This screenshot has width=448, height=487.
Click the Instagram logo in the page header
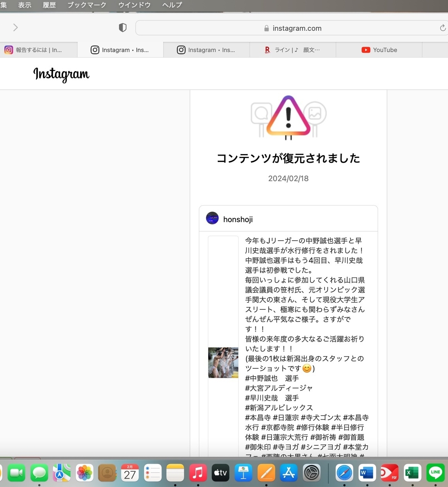[x=61, y=74]
